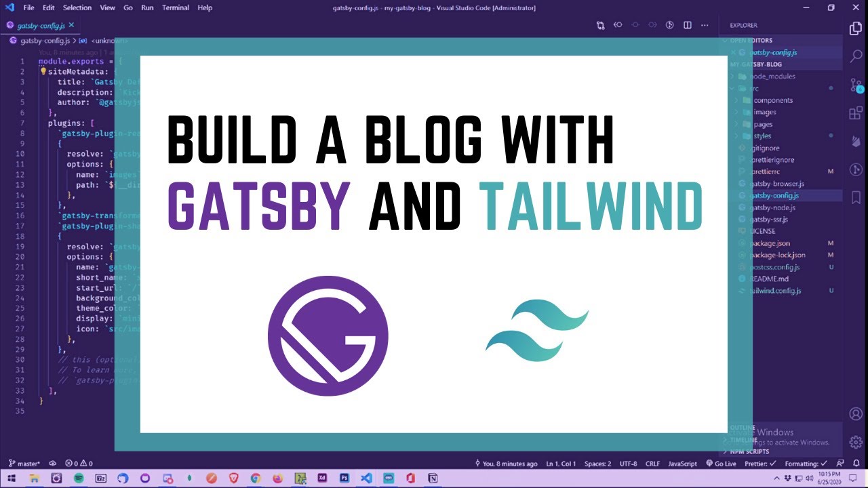Open the Accounts icon in activity bar
868x488 pixels.
[856, 413]
